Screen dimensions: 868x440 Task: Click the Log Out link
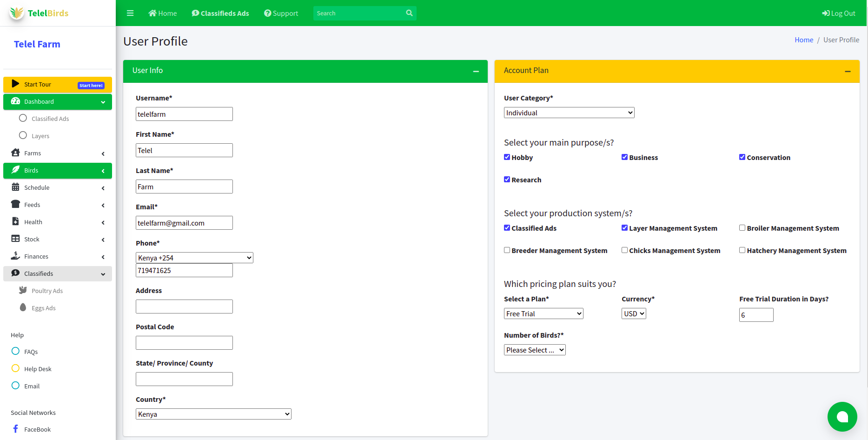pos(839,13)
